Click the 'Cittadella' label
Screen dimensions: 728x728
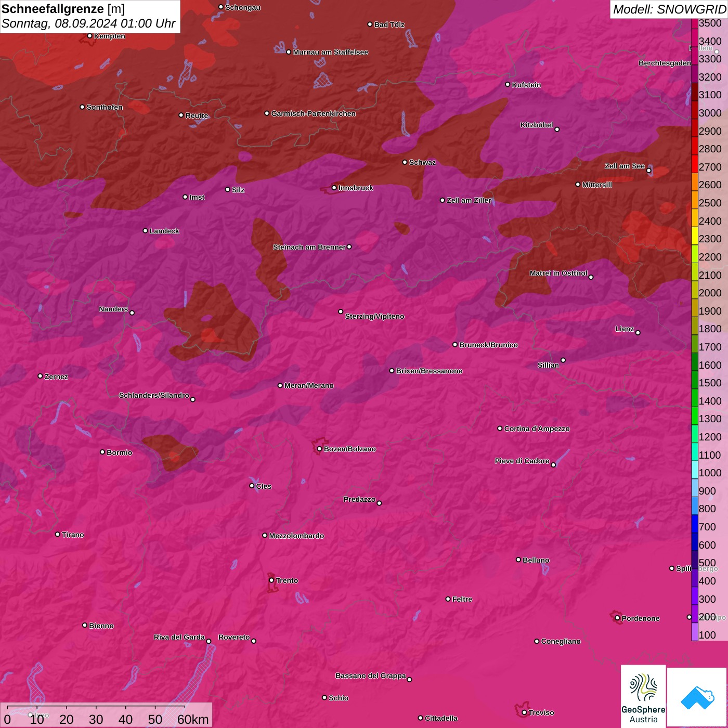point(441,718)
